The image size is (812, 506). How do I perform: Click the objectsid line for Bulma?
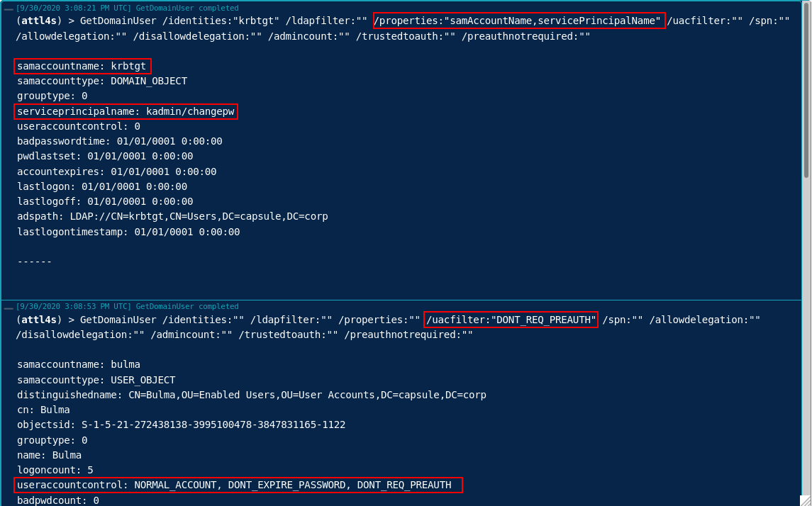tap(181, 425)
